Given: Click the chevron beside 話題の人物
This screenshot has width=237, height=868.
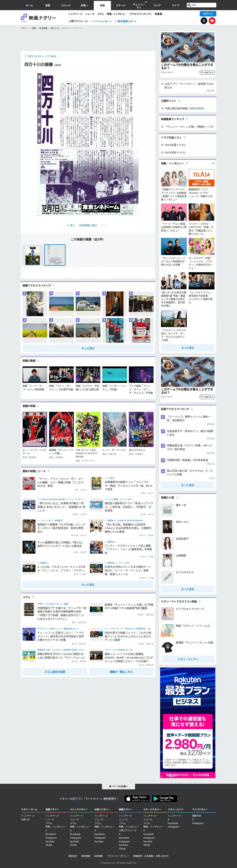Looking at the screenshot, I should click(177, 497).
